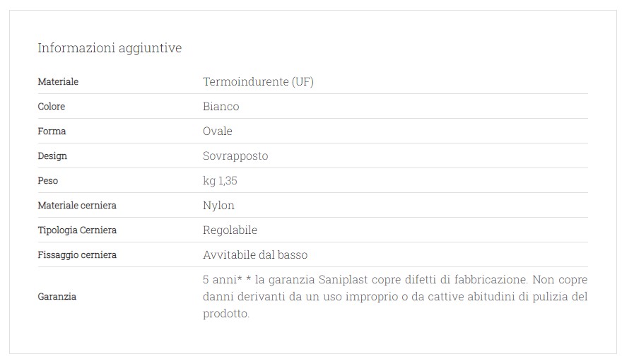Screen dimensions: 634x364
Task: Select the Colore label
Action: pos(52,106)
